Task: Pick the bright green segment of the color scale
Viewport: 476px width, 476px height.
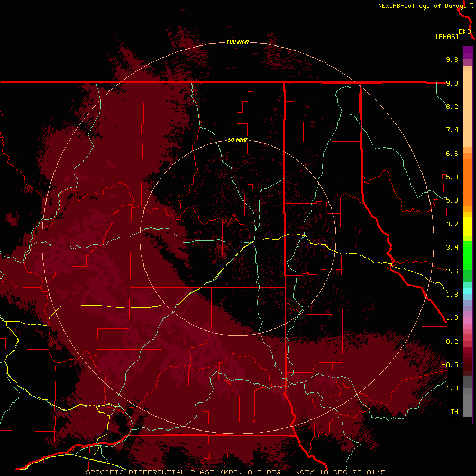Action: point(467,255)
